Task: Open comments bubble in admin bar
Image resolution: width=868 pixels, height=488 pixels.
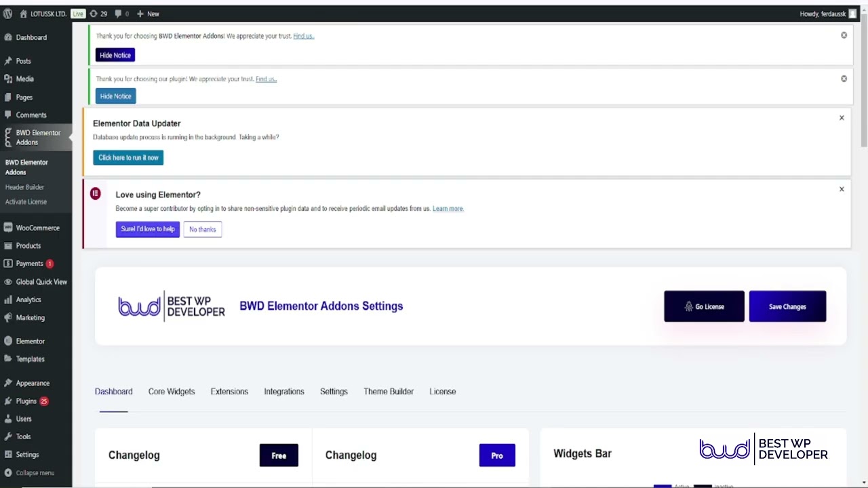Action: pyautogui.click(x=119, y=14)
